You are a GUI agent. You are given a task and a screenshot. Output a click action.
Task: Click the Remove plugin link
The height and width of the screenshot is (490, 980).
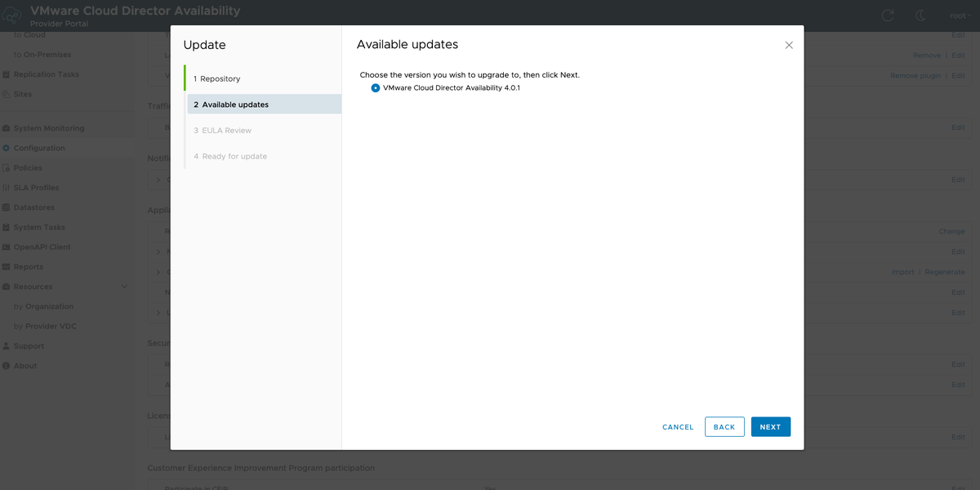click(x=915, y=75)
